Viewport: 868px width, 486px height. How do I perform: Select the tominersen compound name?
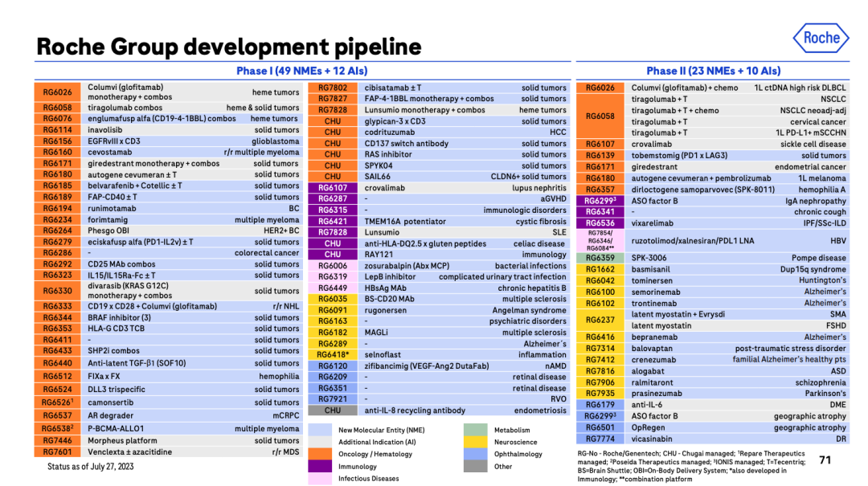pos(650,280)
